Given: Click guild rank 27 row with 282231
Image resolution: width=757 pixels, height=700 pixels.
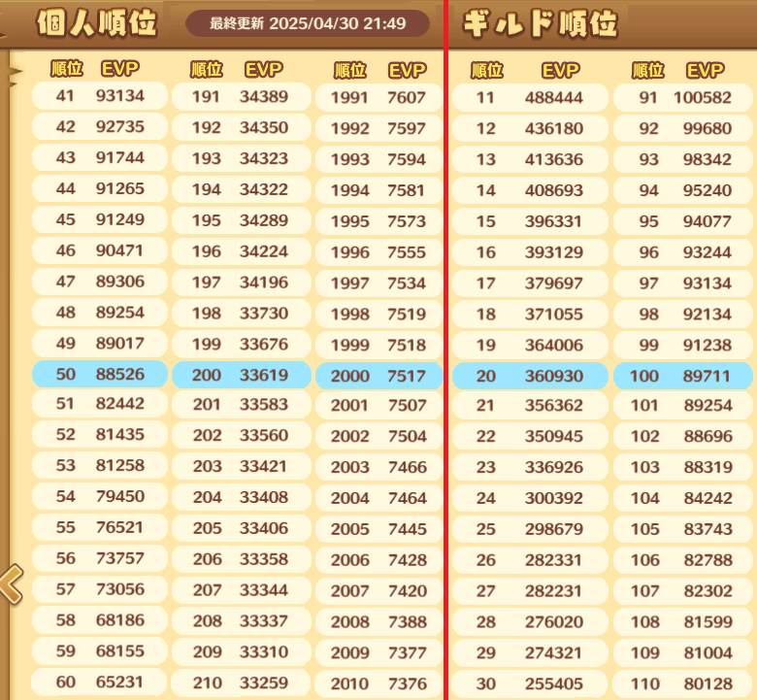Looking at the screenshot, I should coord(530,591).
